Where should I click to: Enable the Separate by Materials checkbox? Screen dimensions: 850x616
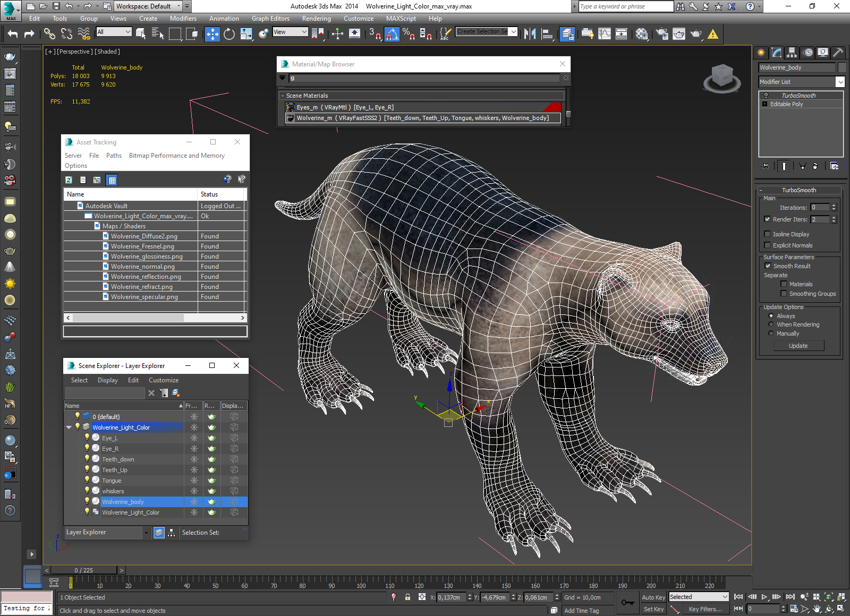coord(784,284)
